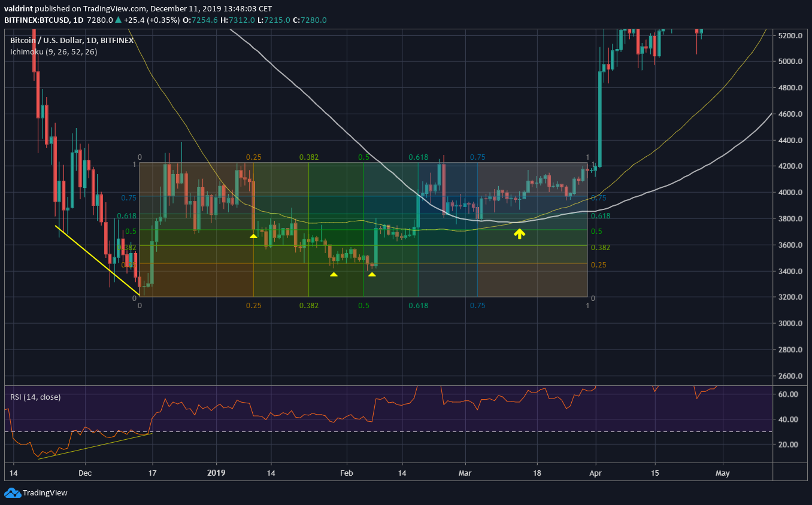Click the second yellow triangle below the 0.382 zone

coord(334,274)
